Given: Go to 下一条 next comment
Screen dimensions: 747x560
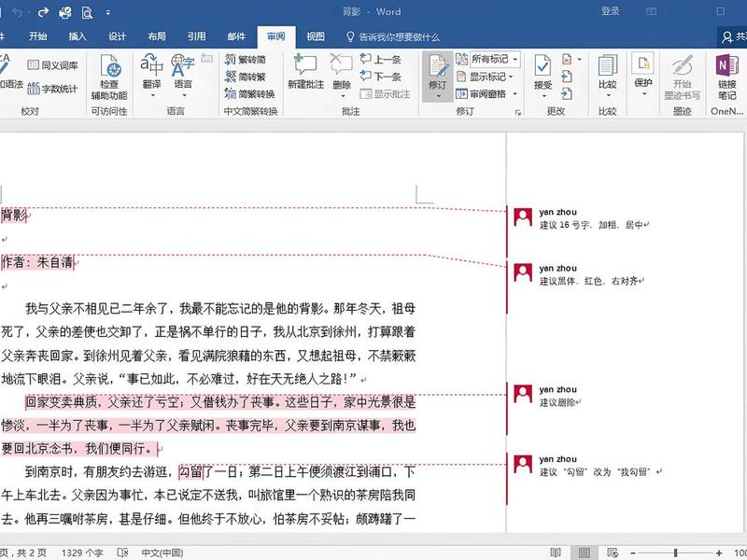Looking at the screenshot, I should 380,77.
